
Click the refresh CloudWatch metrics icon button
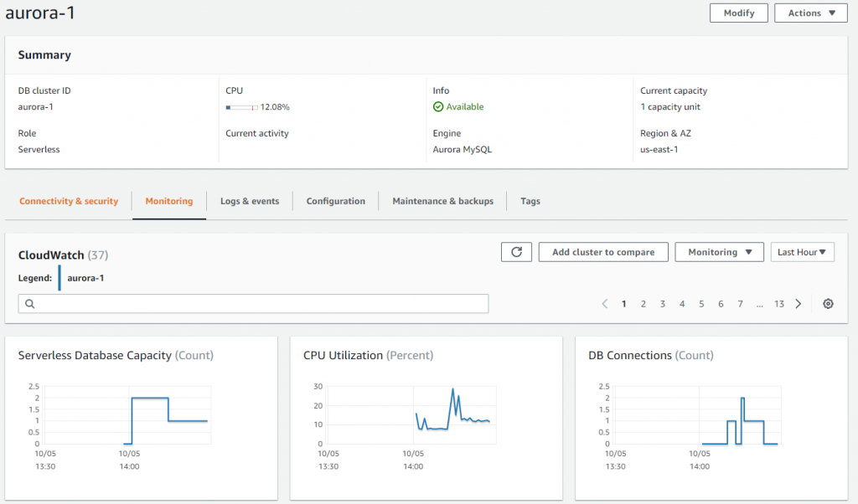516,252
